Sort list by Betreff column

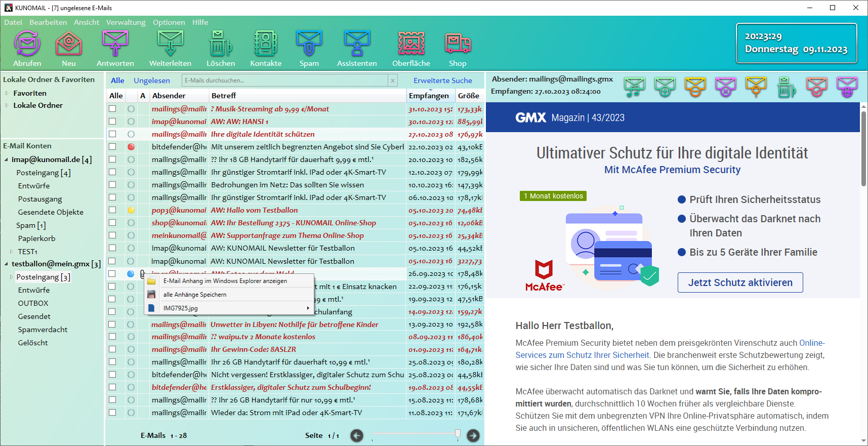click(308, 96)
